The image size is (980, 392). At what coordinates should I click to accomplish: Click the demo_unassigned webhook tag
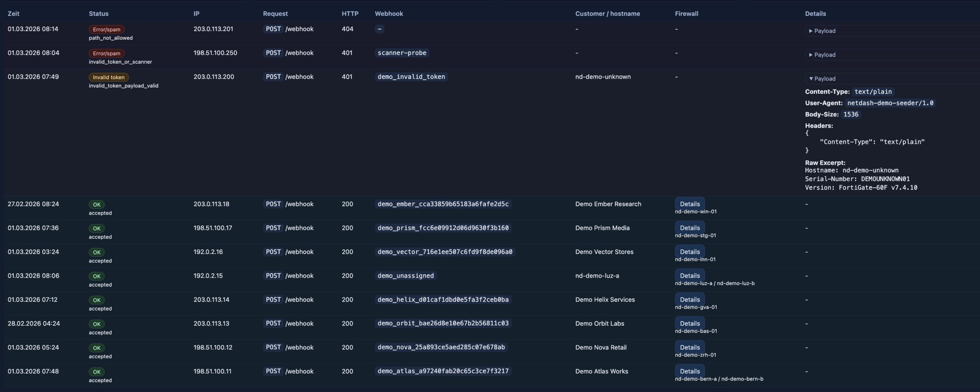click(405, 276)
